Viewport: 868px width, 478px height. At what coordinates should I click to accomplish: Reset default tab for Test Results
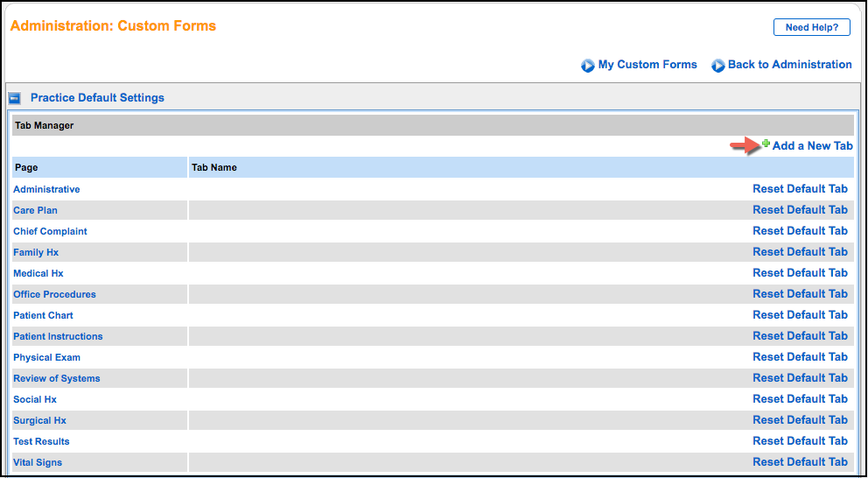(x=800, y=441)
